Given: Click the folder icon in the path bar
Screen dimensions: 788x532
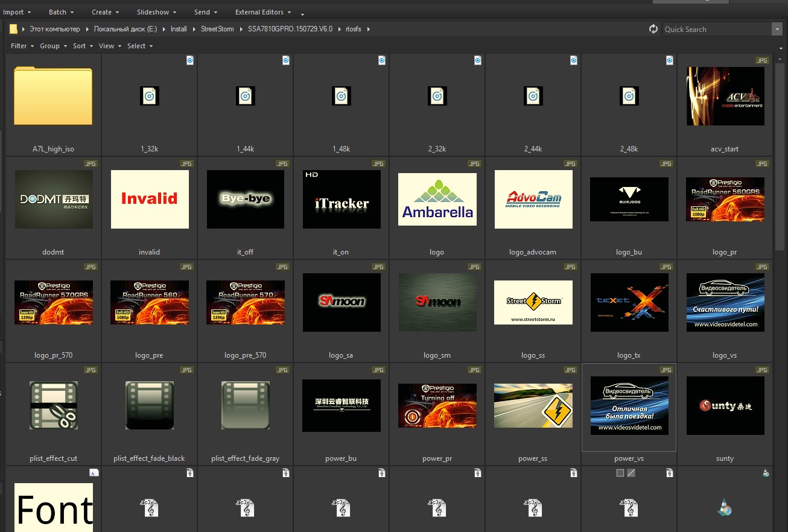Looking at the screenshot, I should (x=13, y=29).
